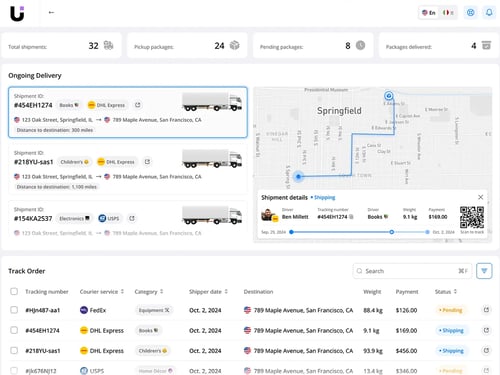Click truck image of shipment #218YU-sas1

coord(212,159)
